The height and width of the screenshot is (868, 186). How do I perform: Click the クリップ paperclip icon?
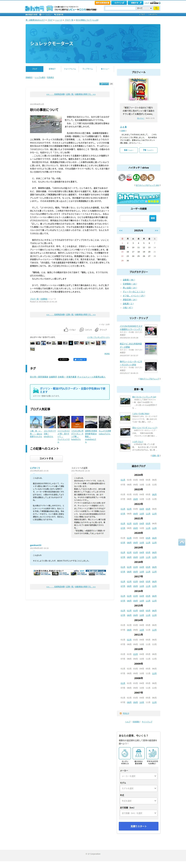click(x=96, y=330)
